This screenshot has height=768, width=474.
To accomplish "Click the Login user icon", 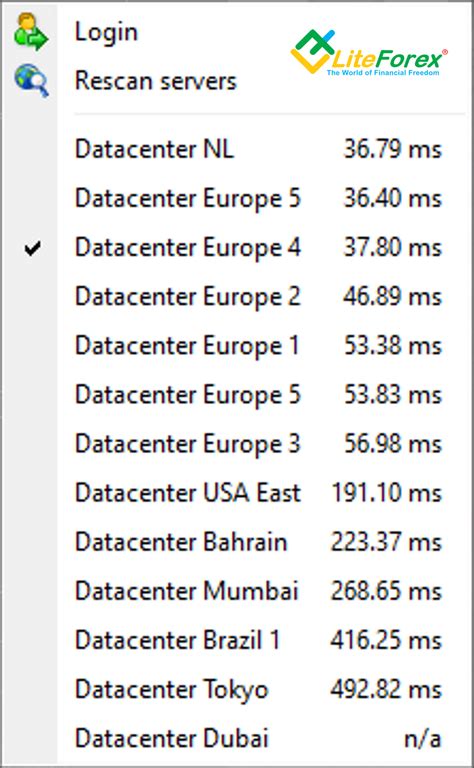I will [31, 32].
